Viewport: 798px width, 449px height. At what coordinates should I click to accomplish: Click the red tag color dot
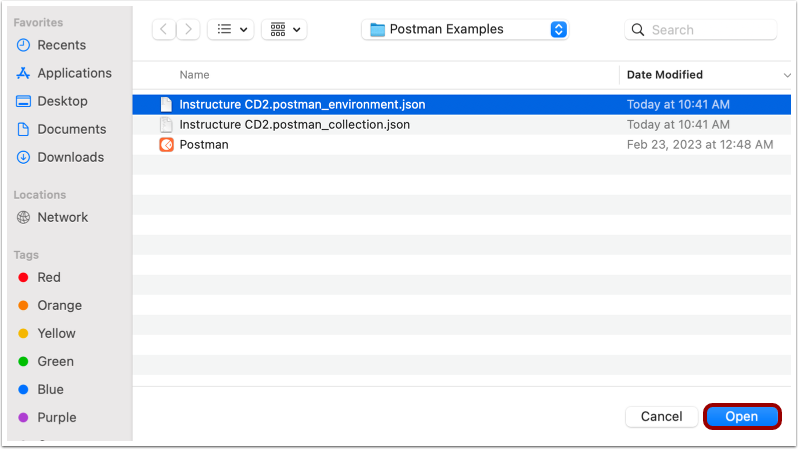tap(23, 277)
